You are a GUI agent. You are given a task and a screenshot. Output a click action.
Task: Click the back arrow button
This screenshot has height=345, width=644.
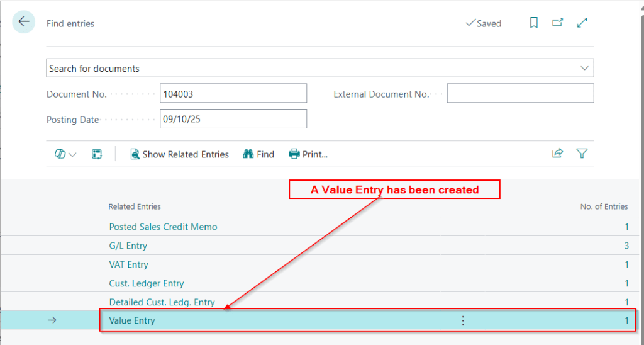point(24,23)
